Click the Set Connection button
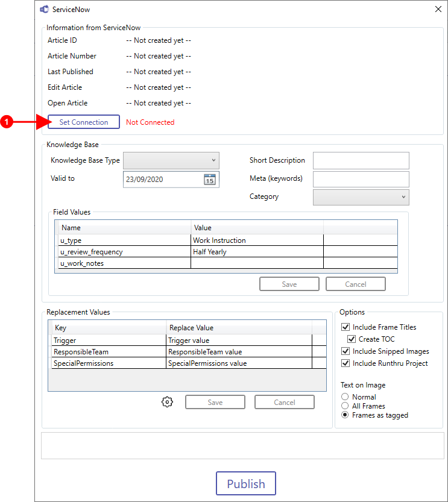This screenshot has height=502, width=448. click(84, 122)
